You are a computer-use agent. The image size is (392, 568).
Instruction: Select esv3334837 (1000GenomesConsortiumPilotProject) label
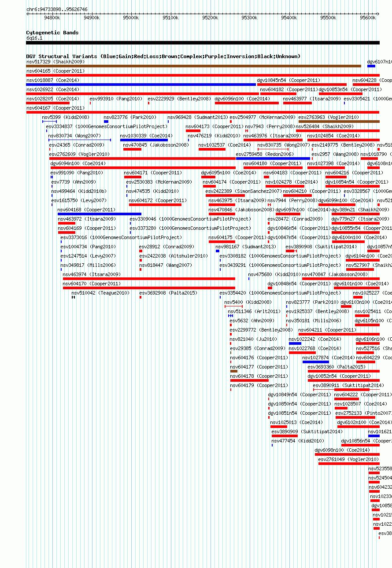[x=107, y=126]
